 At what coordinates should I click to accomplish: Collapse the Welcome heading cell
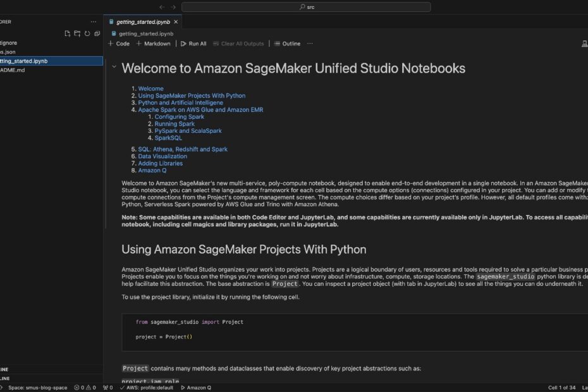[114, 67]
